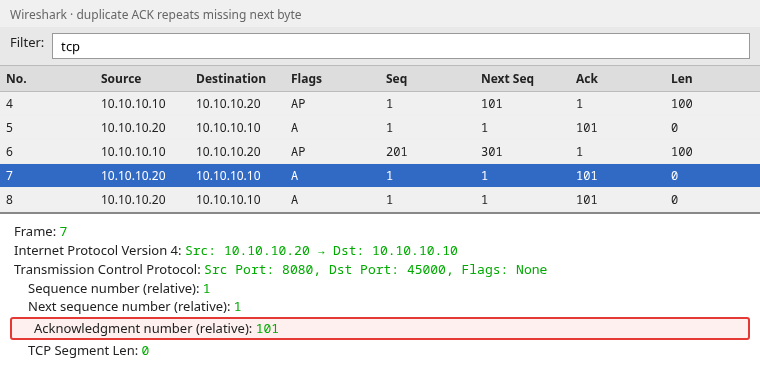Click Next Seq 301 in packet 6
The height and width of the screenshot is (368, 760).
coord(491,152)
